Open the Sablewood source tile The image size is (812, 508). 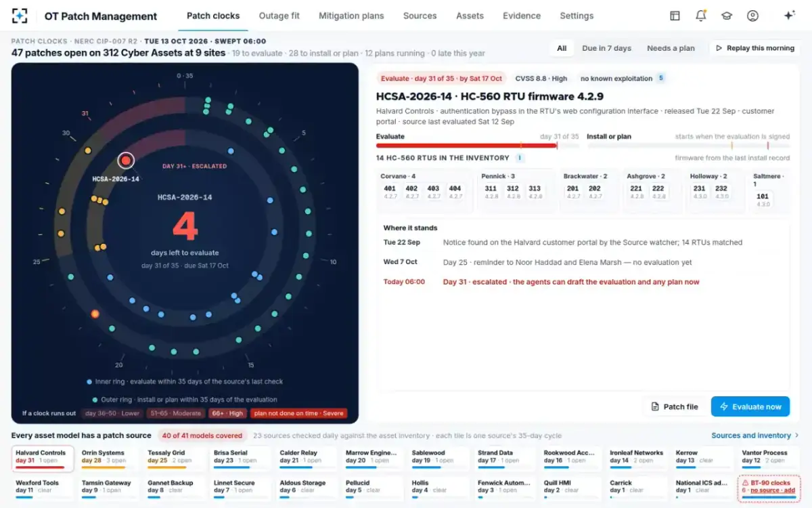tap(439, 458)
